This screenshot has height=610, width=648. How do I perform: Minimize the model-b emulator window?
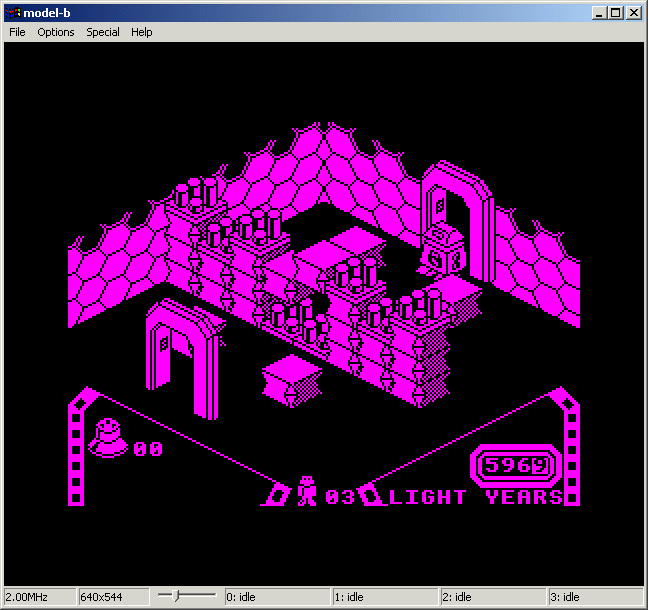pyautogui.click(x=599, y=13)
